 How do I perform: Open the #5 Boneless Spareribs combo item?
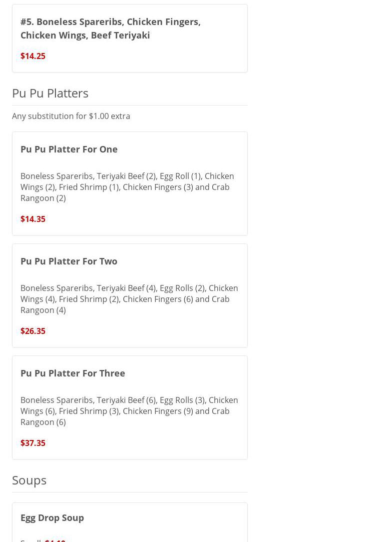click(x=110, y=28)
